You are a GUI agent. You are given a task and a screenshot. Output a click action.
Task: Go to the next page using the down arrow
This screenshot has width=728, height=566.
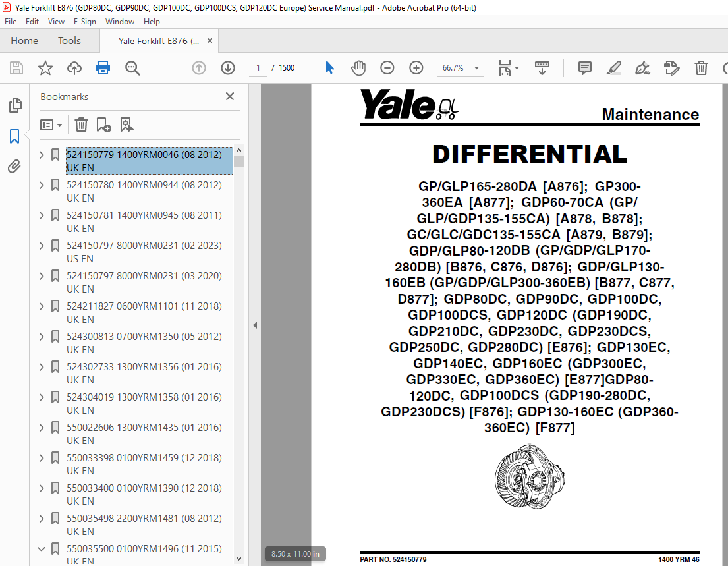tap(227, 68)
